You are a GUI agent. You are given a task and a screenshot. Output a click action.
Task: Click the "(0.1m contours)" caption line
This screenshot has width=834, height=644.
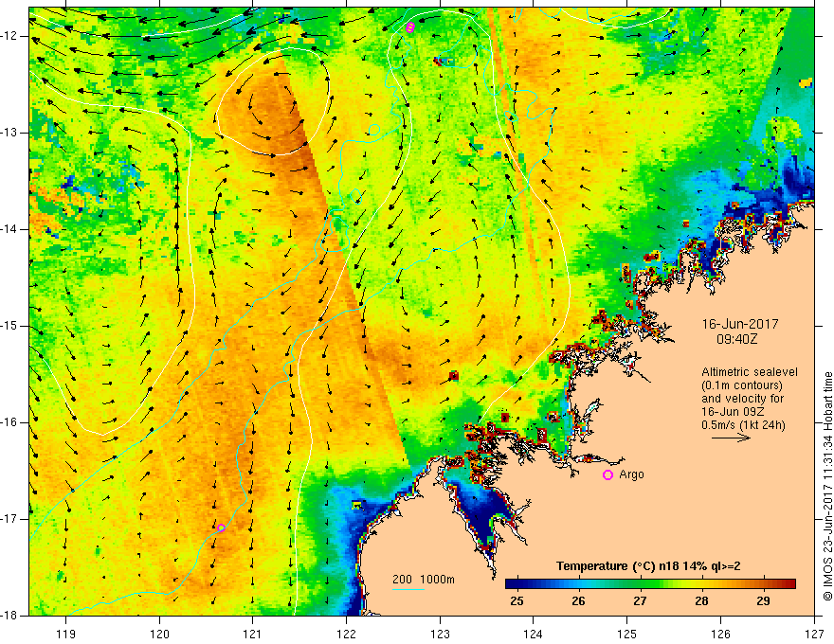click(742, 385)
